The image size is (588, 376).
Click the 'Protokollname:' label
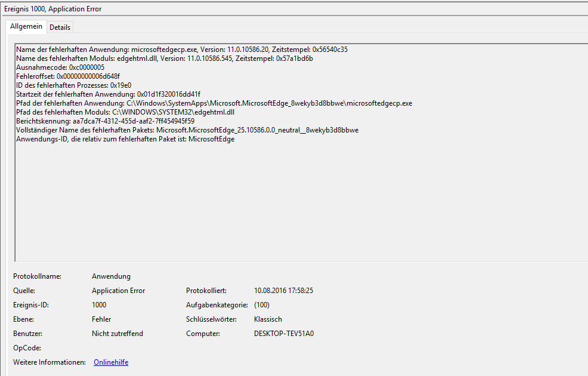click(37, 276)
